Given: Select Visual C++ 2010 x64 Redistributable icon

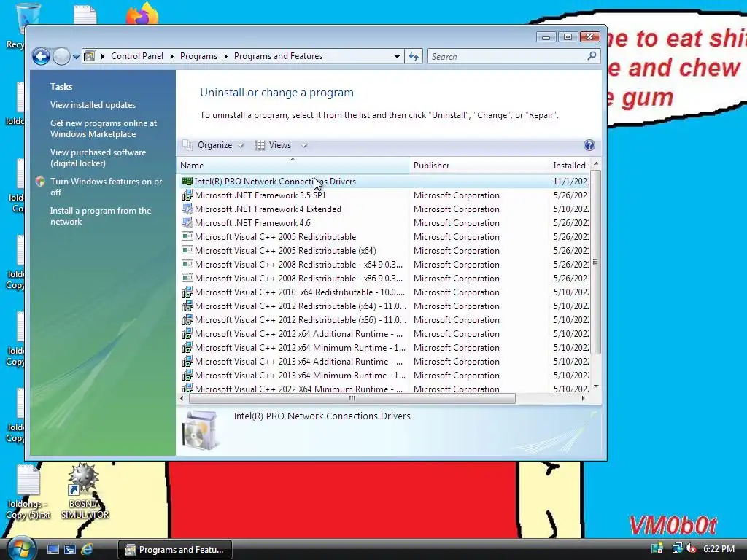Looking at the screenshot, I should tap(187, 292).
